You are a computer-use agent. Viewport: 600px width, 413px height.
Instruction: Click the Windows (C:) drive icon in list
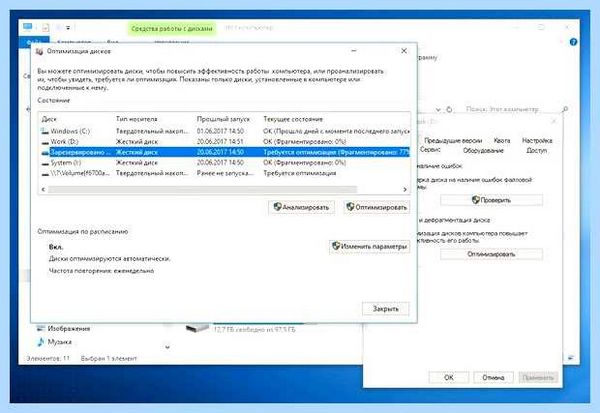[45, 131]
